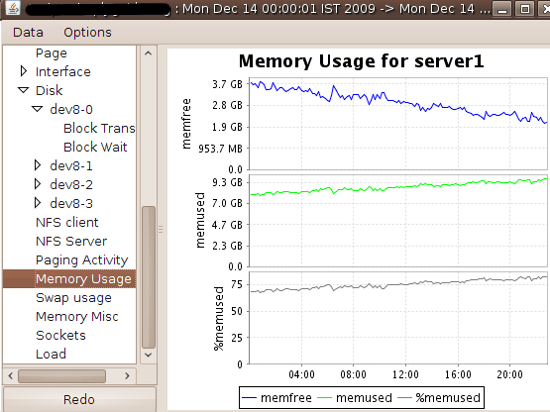Click the tree panel scroll up arrow
The width and height of the screenshot is (550, 412).
pyautogui.click(x=148, y=54)
